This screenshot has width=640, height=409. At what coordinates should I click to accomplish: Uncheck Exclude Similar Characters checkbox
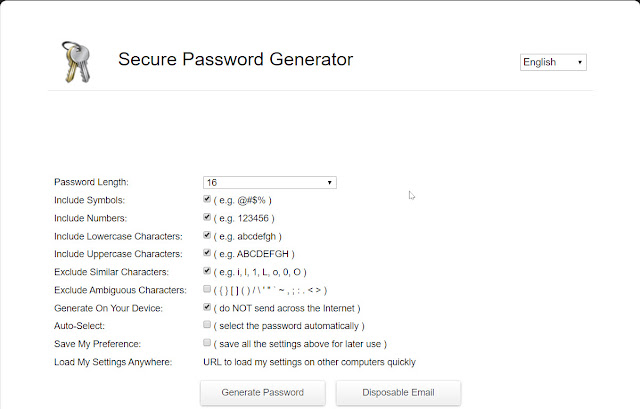click(207, 271)
